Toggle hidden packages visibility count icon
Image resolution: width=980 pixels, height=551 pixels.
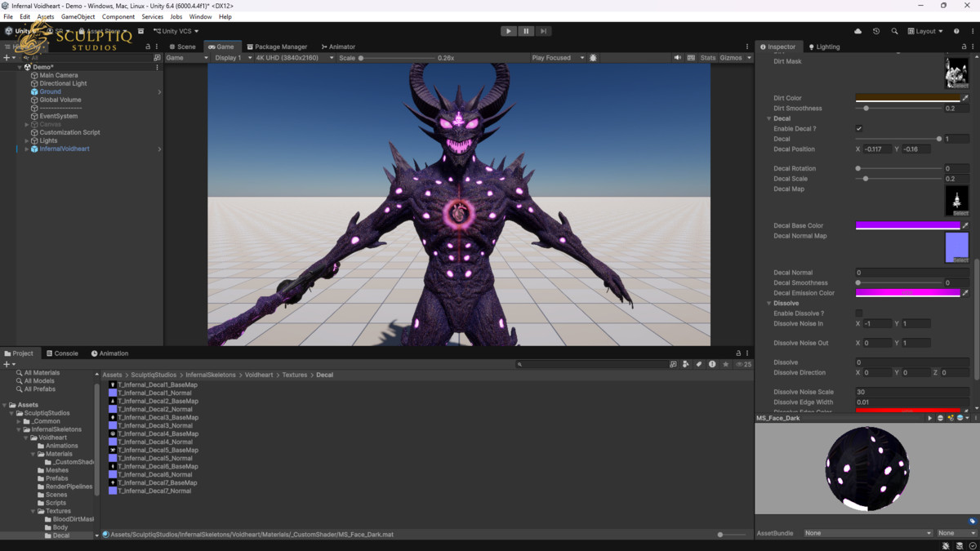point(744,364)
